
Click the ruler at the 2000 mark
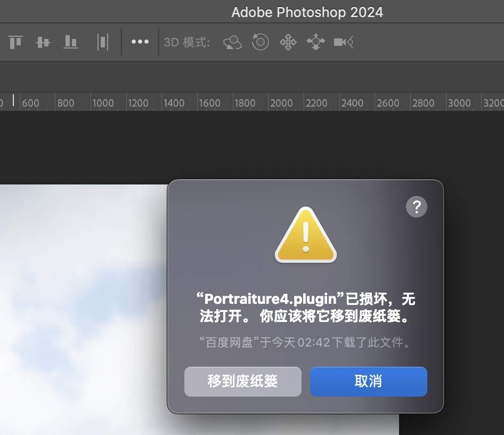pos(281,103)
